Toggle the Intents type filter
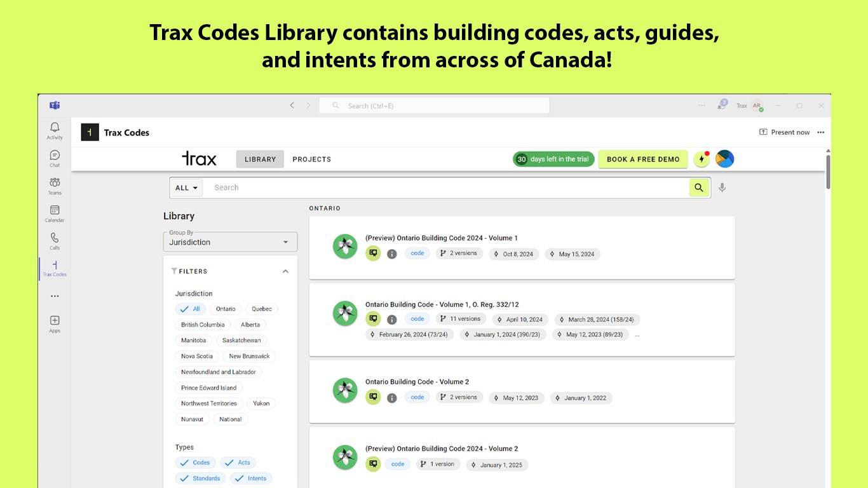 pyautogui.click(x=251, y=478)
